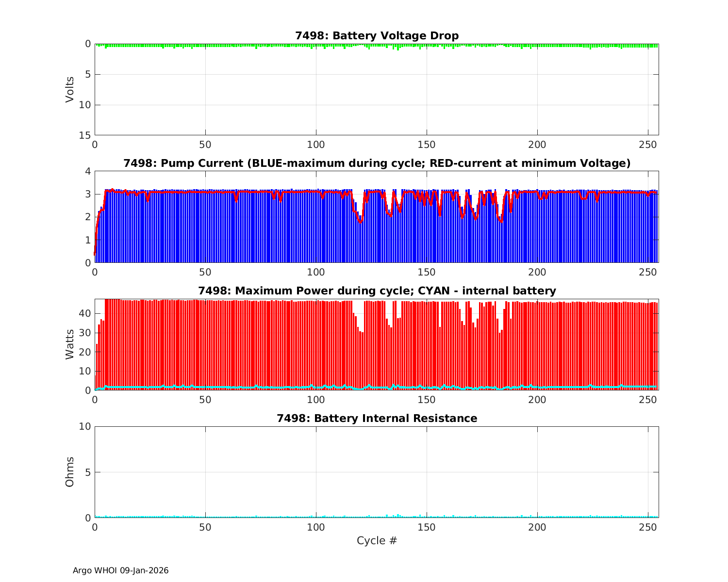Click the 250 tick under Internal Resistance plot
Image resolution: width=728 pixels, height=582 pixels.
tap(648, 528)
